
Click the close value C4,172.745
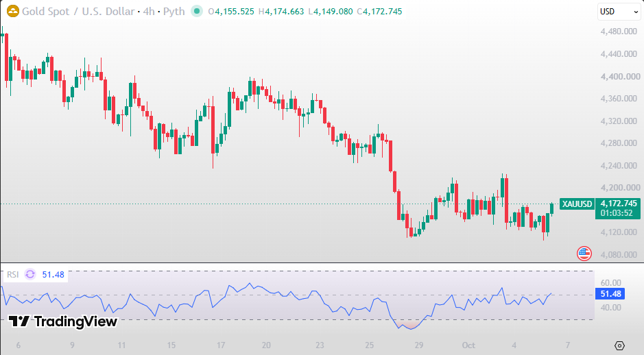[379, 12]
